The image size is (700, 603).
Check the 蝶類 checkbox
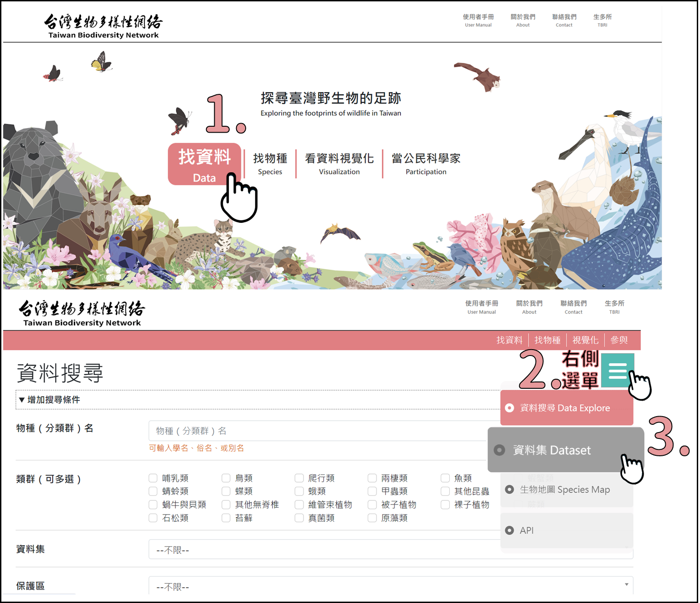click(x=226, y=491)
